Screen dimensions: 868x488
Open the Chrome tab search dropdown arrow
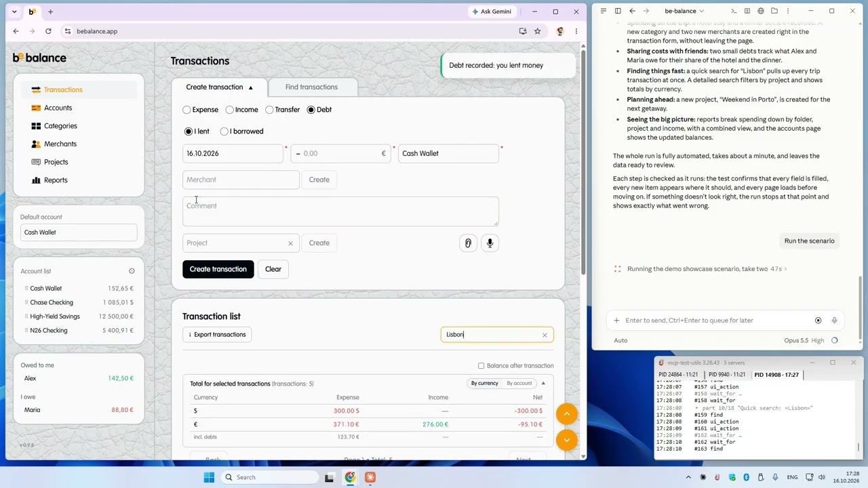coord(14,12)
